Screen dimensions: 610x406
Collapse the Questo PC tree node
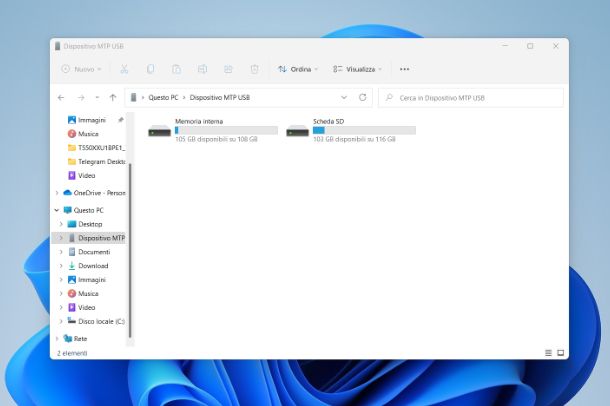(57, 210)
